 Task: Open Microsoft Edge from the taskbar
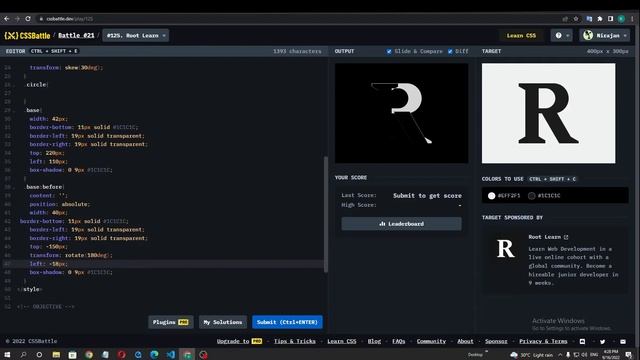point(154,354)
